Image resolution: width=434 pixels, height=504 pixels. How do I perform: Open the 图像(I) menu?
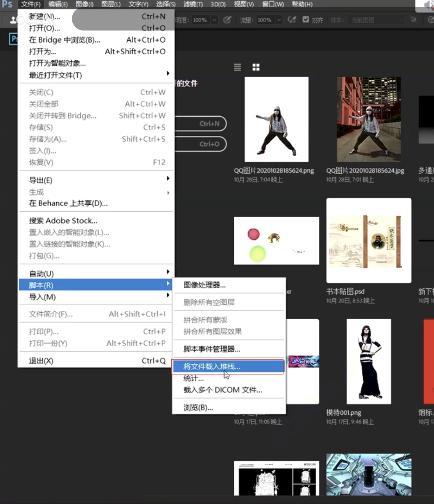point(84,4)
